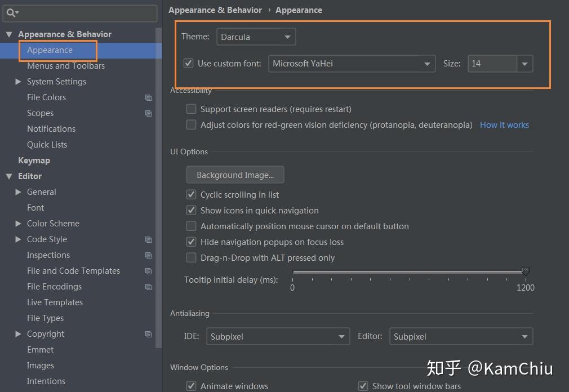
Task: Click the Background Image button
Action: (235, 175)
